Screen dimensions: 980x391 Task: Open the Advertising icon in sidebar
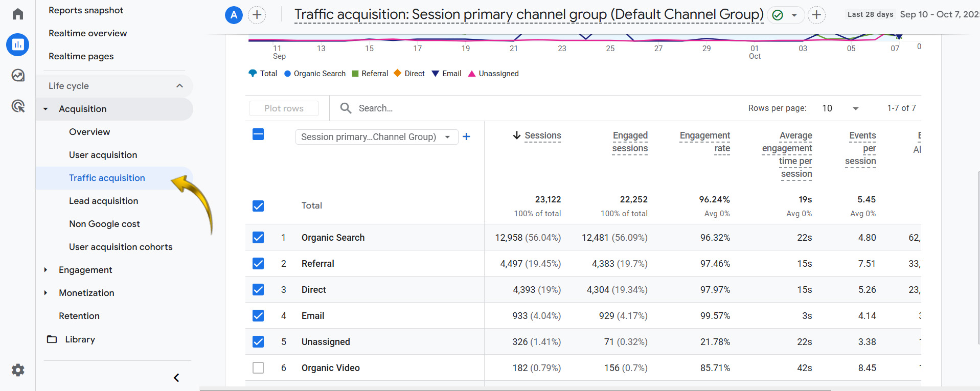point(18,106)
